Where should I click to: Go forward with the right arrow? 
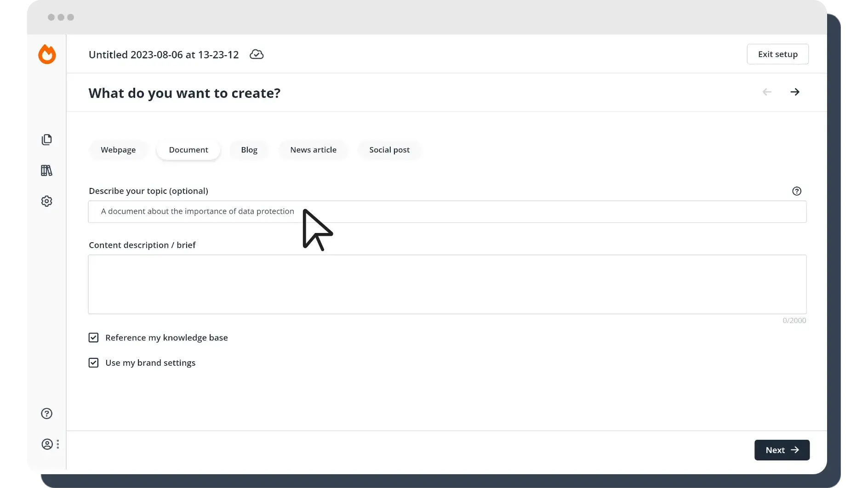click(x=794, y=92)
